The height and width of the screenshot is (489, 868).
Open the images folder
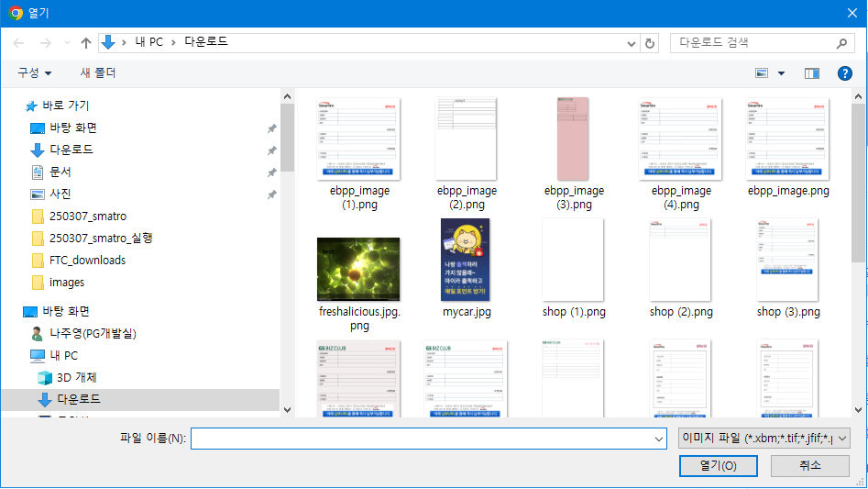point(66,283)
